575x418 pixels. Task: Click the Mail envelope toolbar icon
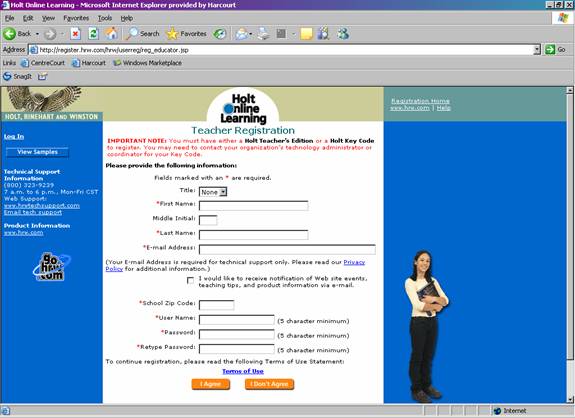point(242,34)
